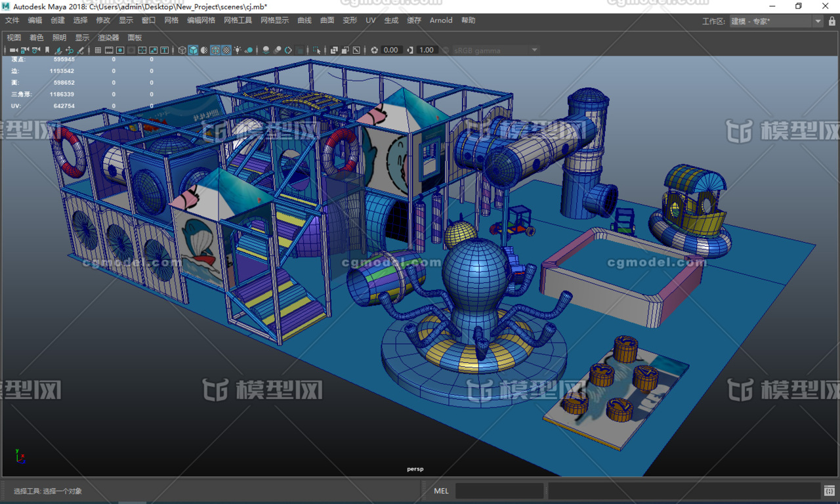This screenshot has height=504, width=840.
Task: Click the use all lights bulb icon
Action: (x=238, y=50)
